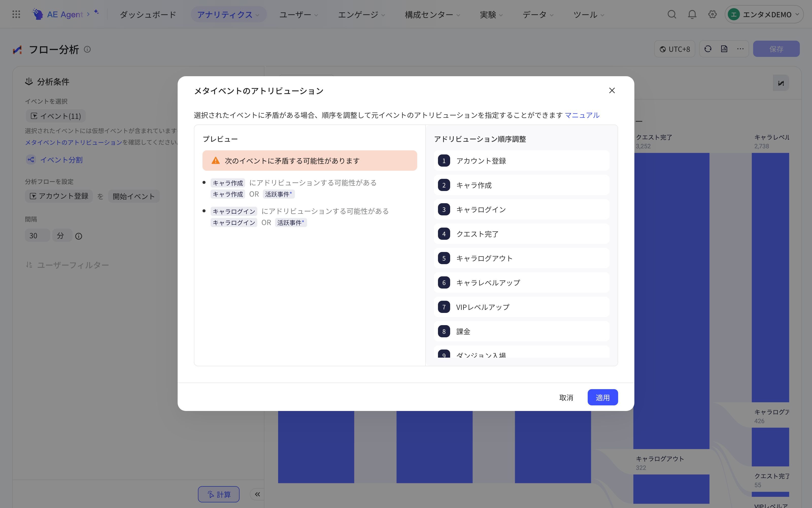Open the 分 unit dropdown
The height and width of the screenshot is (508, 812).
click(62, 235)
